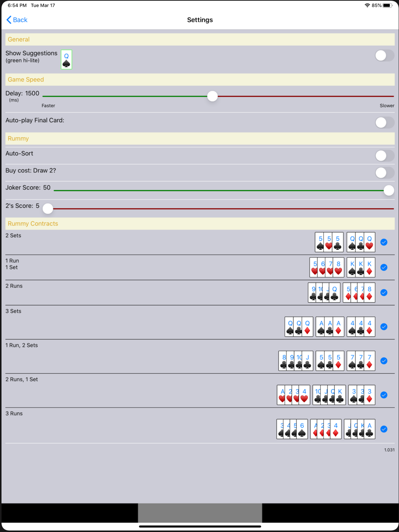The height and width of the screenshot is (532, 399).
Task: Tap the 5-6-7-8 hearts run cards
Action: coord(327,267)
